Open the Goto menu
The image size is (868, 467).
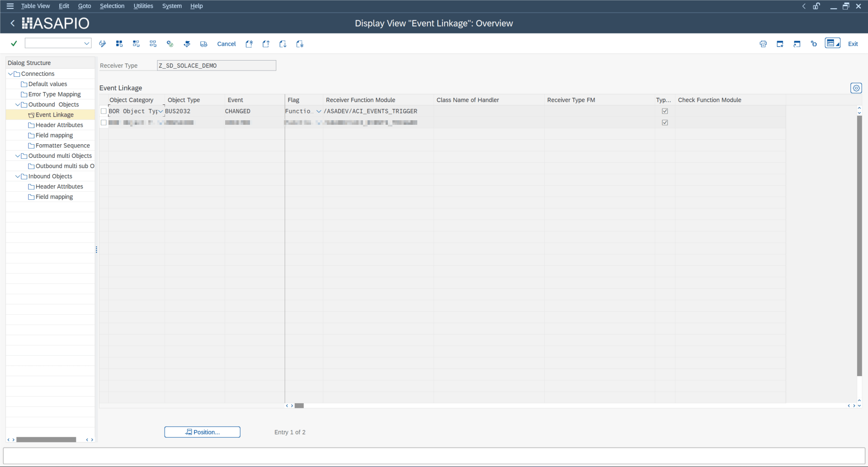(85, 6)
